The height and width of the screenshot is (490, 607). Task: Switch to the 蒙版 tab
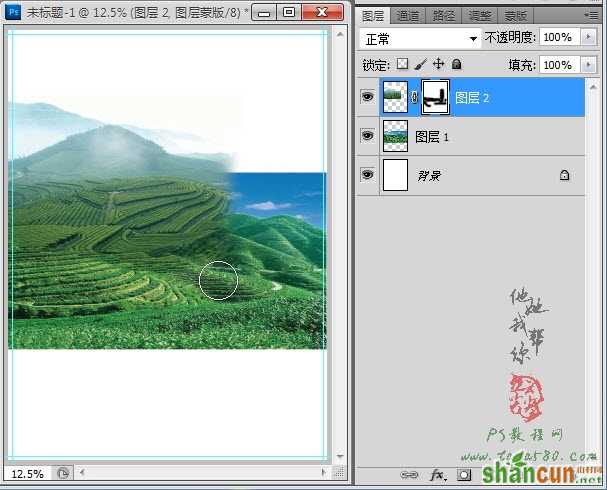click(516, 16)
